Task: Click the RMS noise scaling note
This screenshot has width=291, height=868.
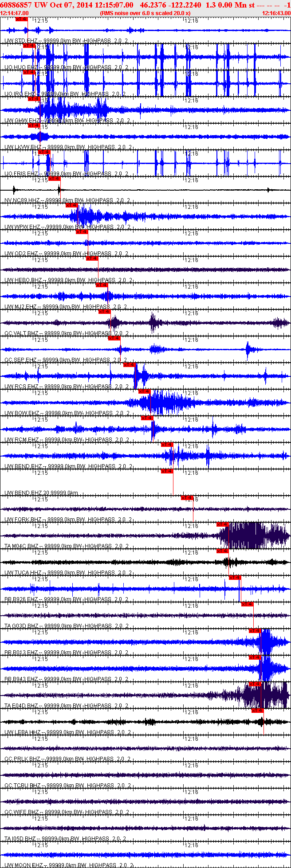Action: tap(145, 13)
